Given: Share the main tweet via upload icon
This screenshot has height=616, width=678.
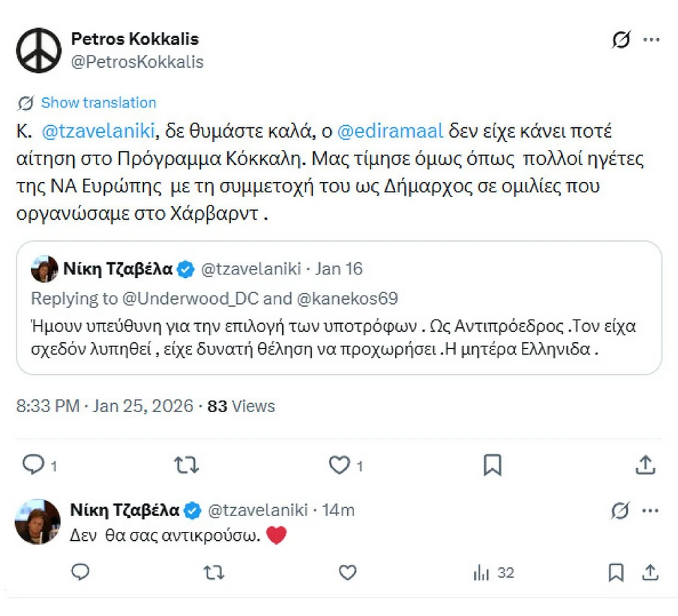Looking at the screenshot, I should [x=645, y=465].
